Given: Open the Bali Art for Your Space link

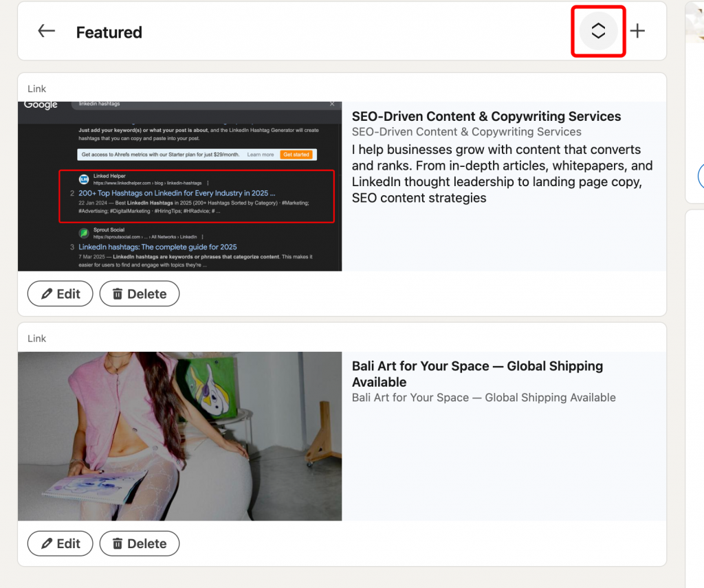Looking at the screenshot, I should click(476, 374).
